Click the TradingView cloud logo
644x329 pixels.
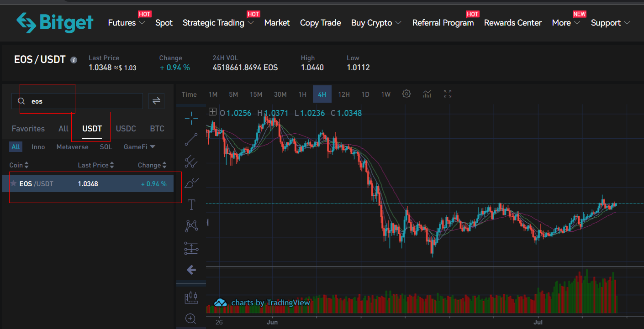pyautogui.click(x=221, y=302)
